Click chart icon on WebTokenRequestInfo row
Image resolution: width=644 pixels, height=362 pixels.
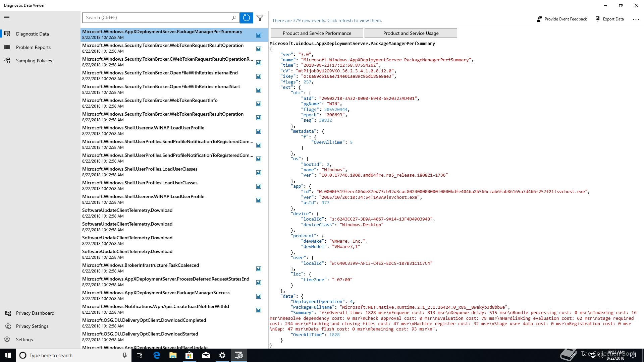259,104
